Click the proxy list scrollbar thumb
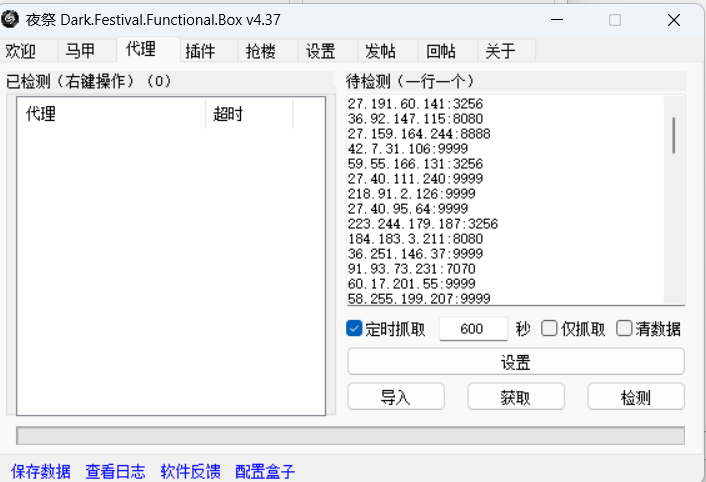This screenshot has height=482, width=706. click(x=674, y=135)
